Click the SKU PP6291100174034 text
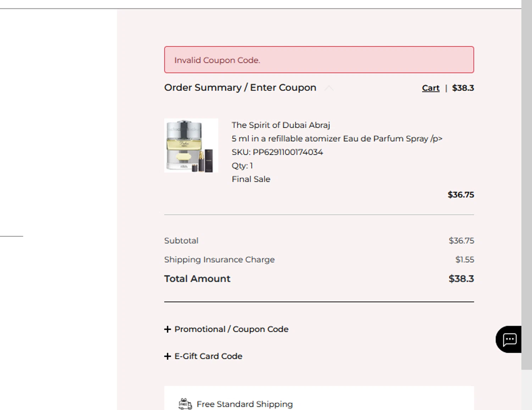532x410 pixels. click(x=277, y=152)
